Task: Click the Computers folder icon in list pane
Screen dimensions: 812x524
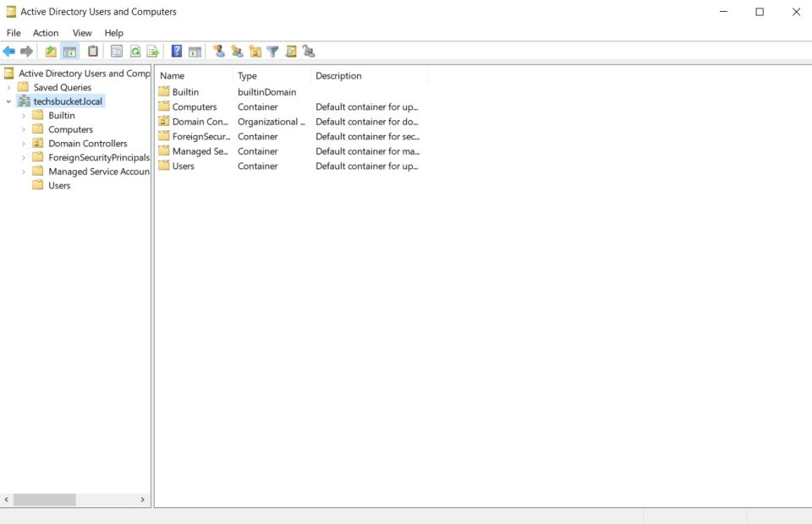Action: 164,106
